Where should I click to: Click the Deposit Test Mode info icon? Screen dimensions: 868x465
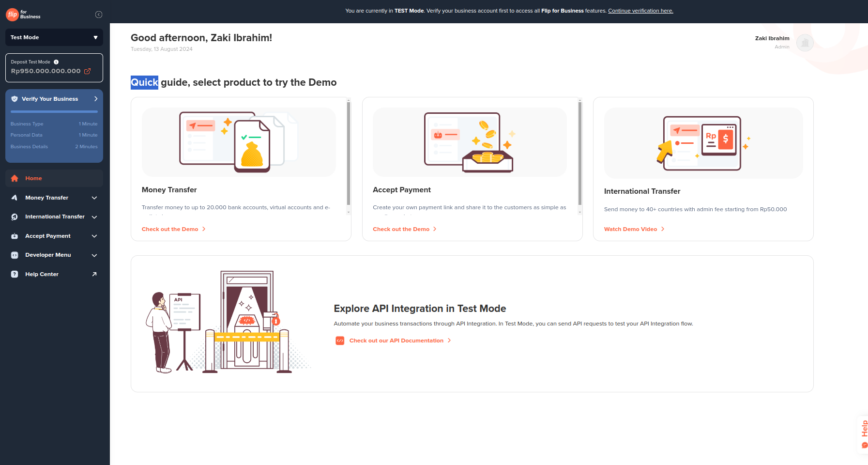click(56, 62)
